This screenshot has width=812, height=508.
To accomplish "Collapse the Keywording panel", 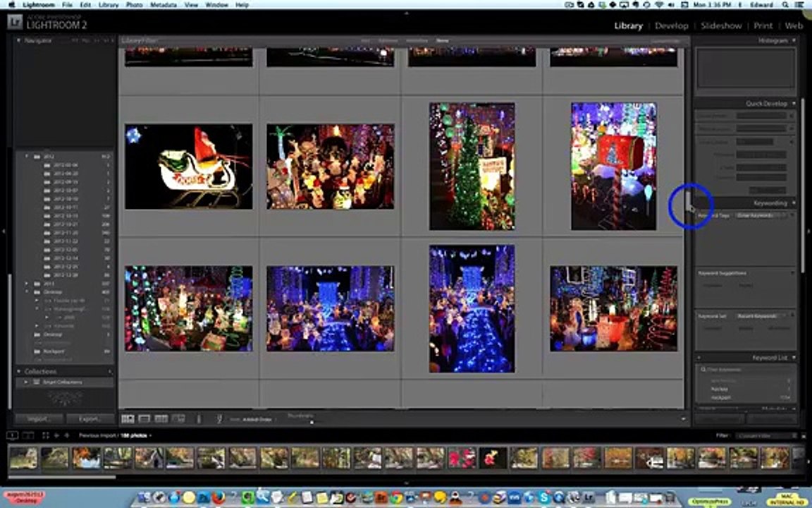I will pos(794,203).
